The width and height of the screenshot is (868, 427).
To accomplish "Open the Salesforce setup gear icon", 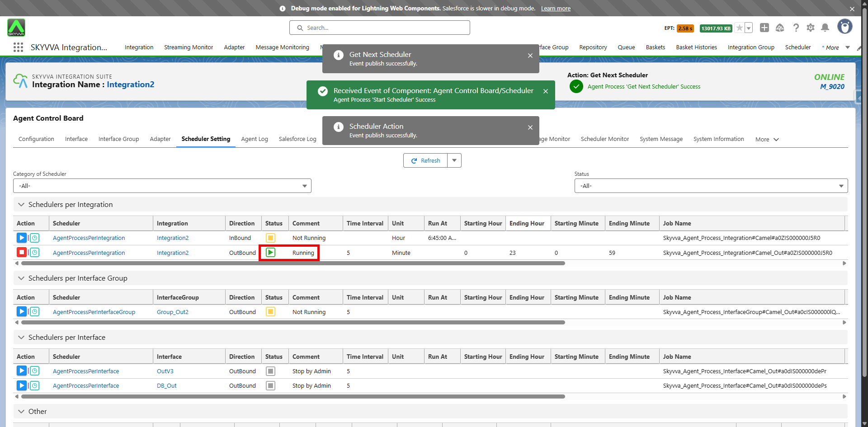I will pos(811,28).
